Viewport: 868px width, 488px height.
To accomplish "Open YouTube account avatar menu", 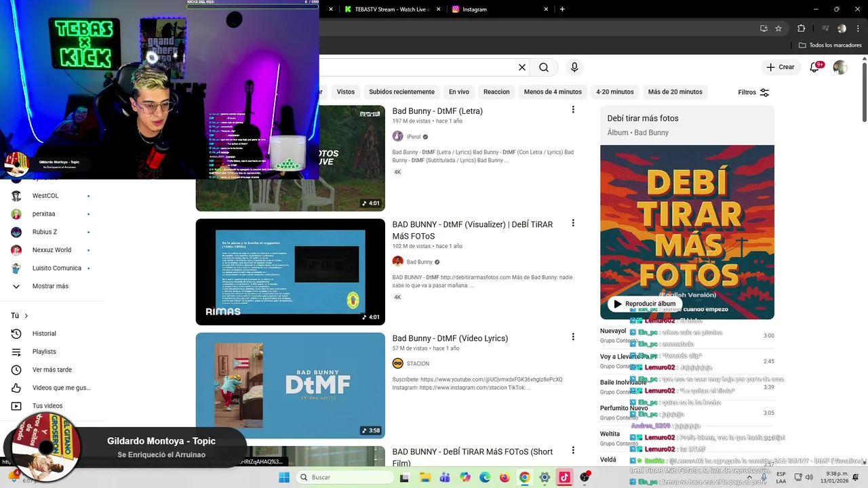I will coord(840,67).
